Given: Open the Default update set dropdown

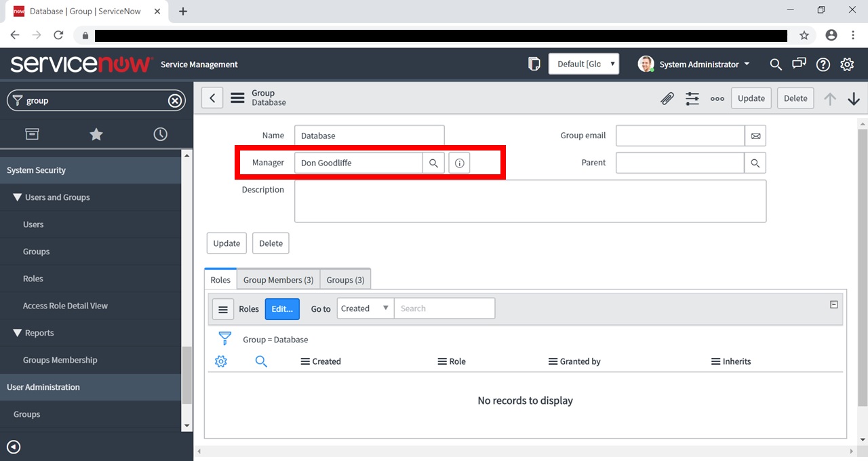Looking at the screenshot, I should coord(584,63).
